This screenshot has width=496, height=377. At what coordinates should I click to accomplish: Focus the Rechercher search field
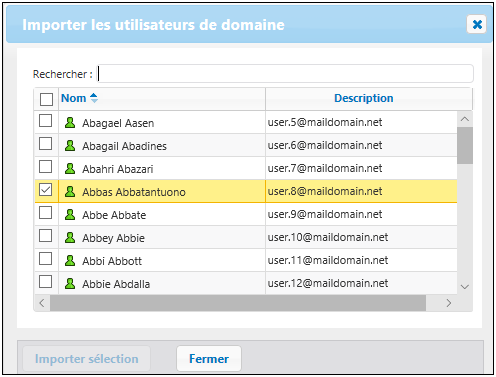pyautogui.click(x=285, y=74)
